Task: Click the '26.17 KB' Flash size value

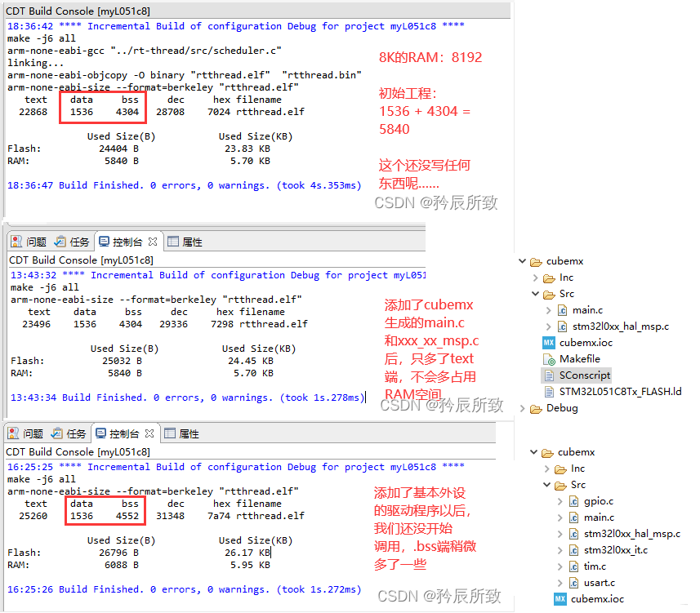Action: tap(247, 553)
